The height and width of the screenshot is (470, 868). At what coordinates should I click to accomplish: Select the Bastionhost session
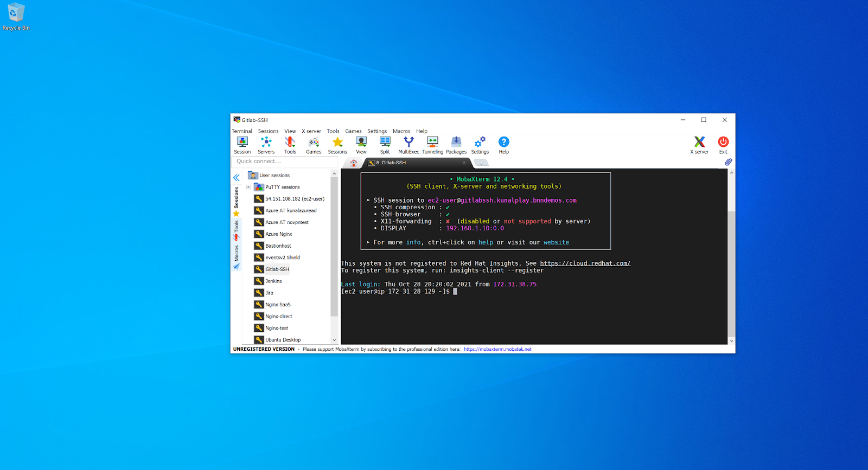tap(273, 246)
